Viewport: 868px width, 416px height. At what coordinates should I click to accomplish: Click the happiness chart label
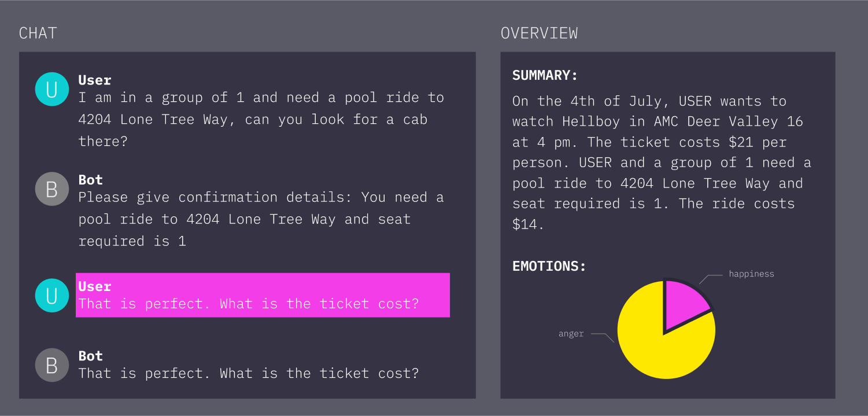751,274
